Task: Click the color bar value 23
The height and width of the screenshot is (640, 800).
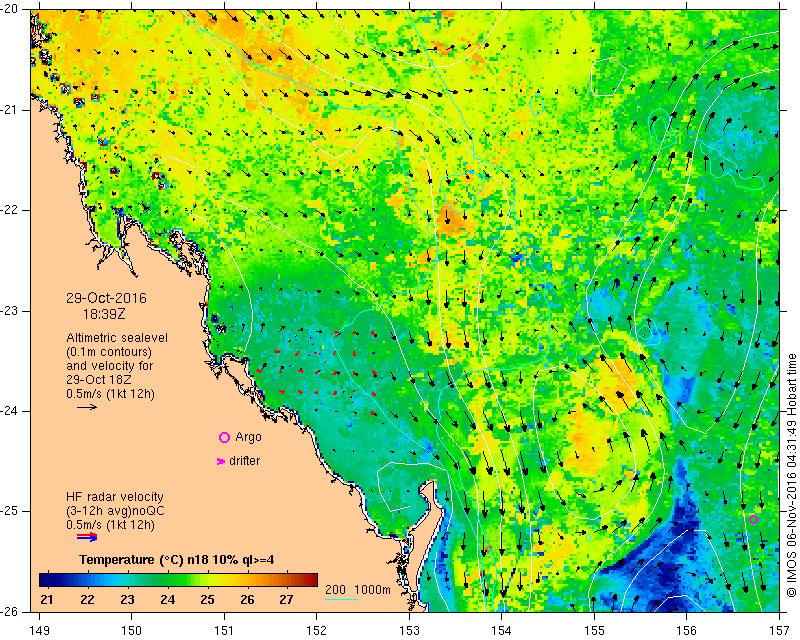Action: (x=127, y=599)
